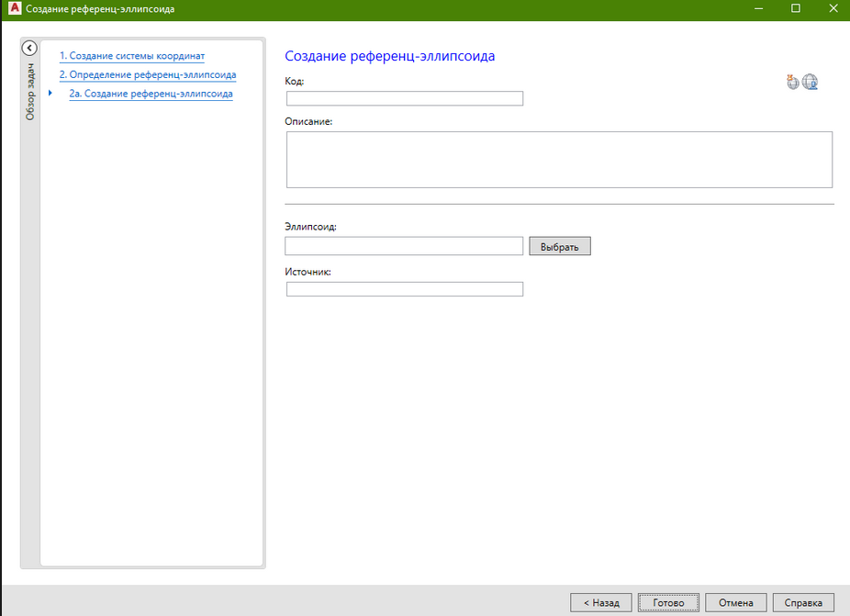
Task: Focus the Источник input field
Action: pos(404,289)
